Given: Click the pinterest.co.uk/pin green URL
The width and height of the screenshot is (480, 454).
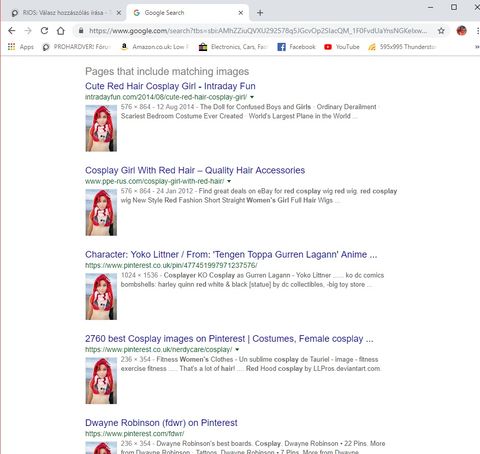Looking at the screenshot, I should coord(171,265).
